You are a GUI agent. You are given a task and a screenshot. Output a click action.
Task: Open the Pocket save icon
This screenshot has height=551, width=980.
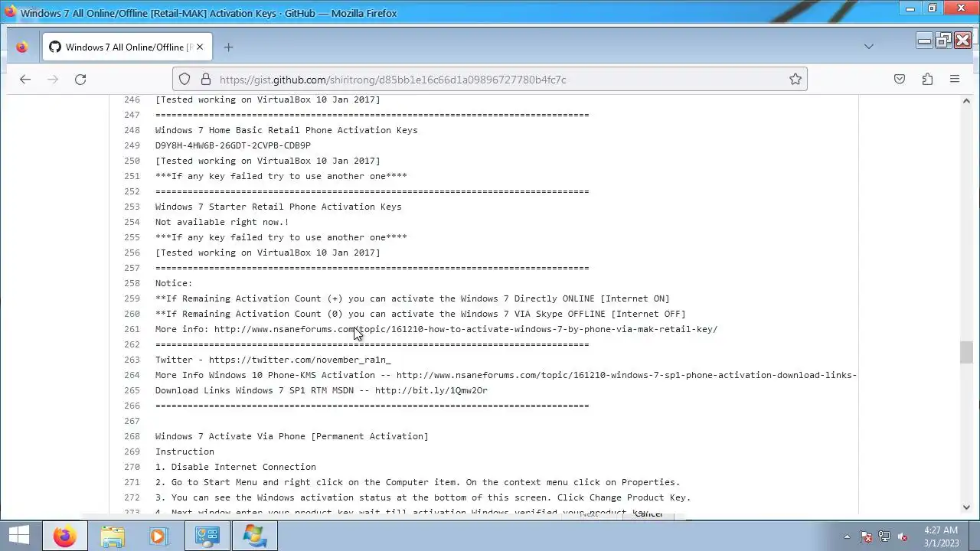point(900,79)
